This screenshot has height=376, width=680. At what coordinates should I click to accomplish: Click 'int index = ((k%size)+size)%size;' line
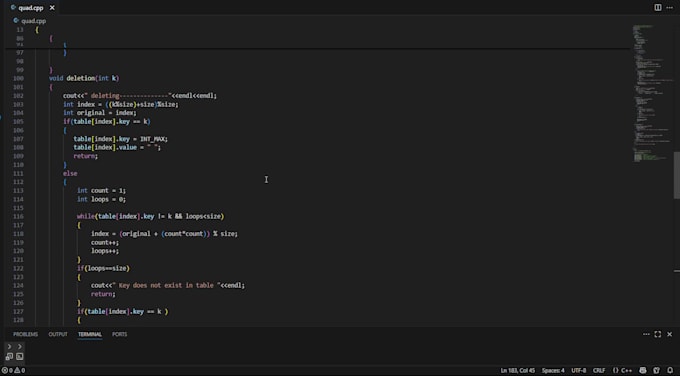(x=121, y=104)
